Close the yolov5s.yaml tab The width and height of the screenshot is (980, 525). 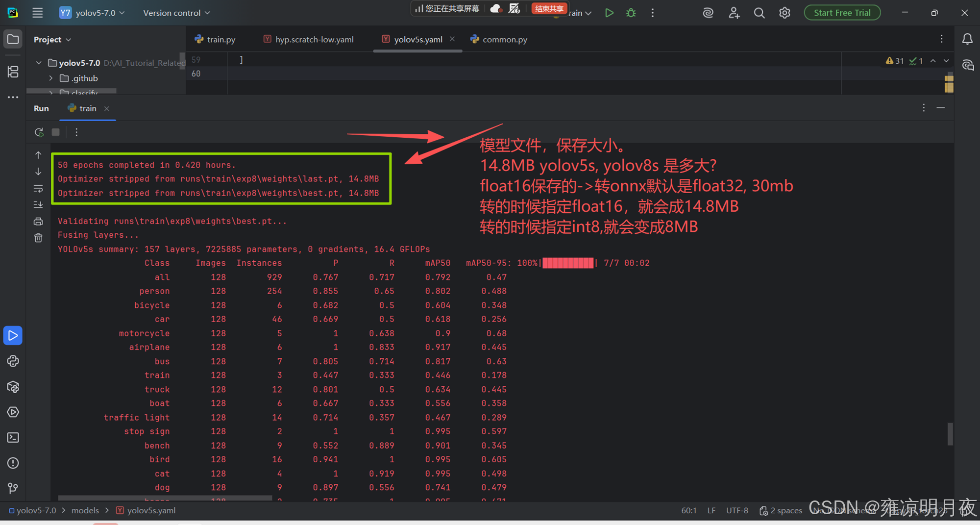452,39
